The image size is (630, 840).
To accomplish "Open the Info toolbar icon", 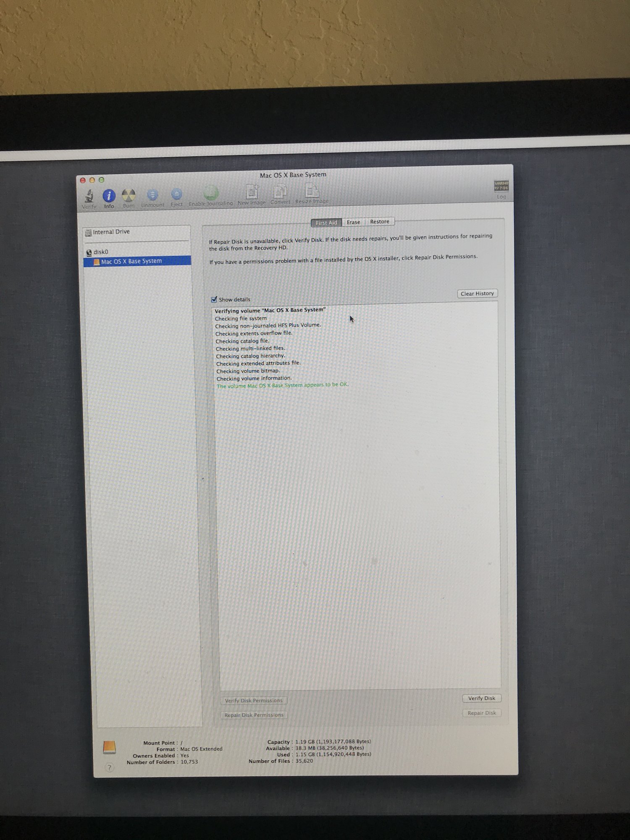I will 109,196.
